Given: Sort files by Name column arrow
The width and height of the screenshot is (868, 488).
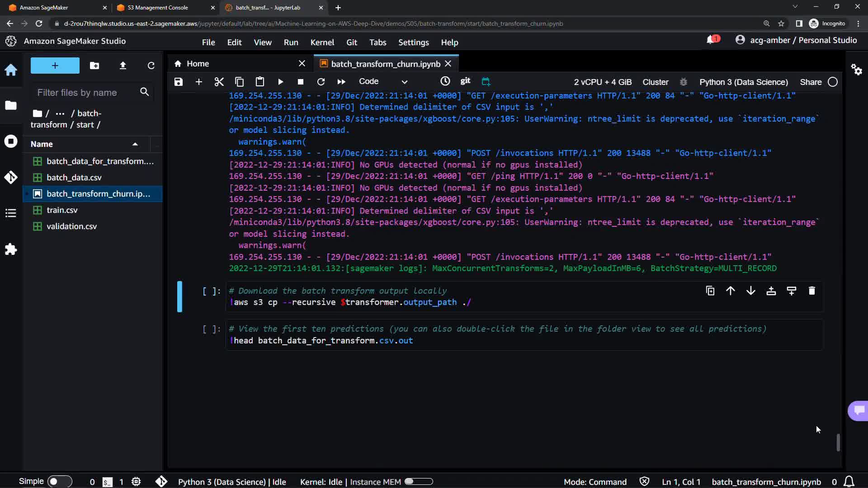Looking at the screenshot, I should coord(135,144).
